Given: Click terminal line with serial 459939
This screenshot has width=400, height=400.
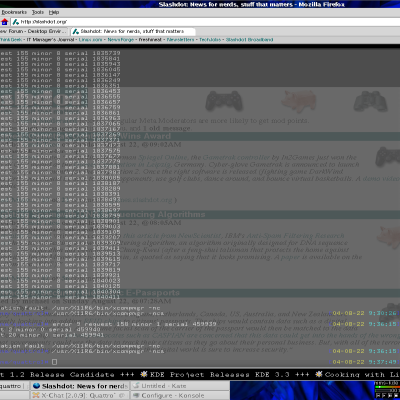Looking at the screenshot, I should click(108, 324).
